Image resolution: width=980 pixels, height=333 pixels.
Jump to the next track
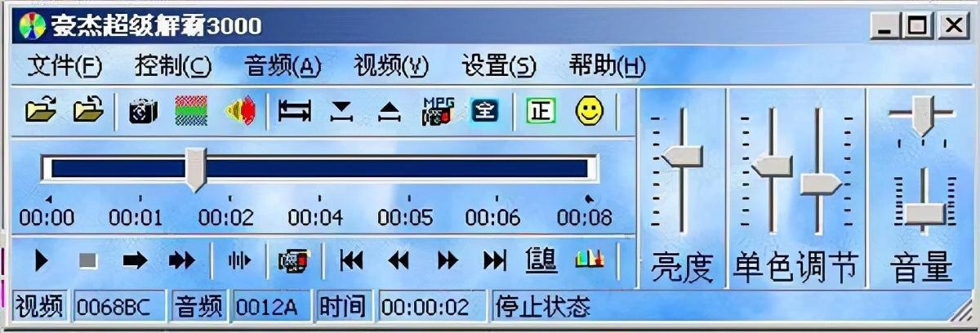[x=494, y=260]
